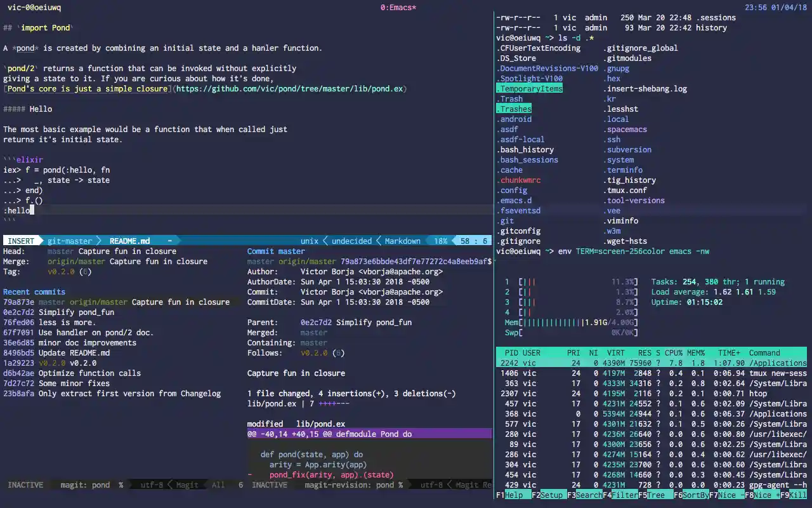Viewport: 812px width, 508px height.
Task: Click the Head: line in magit status
Action: [89, 251]
